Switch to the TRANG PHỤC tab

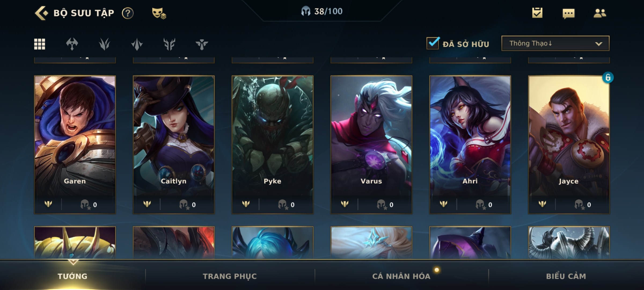tap(230, 276)
